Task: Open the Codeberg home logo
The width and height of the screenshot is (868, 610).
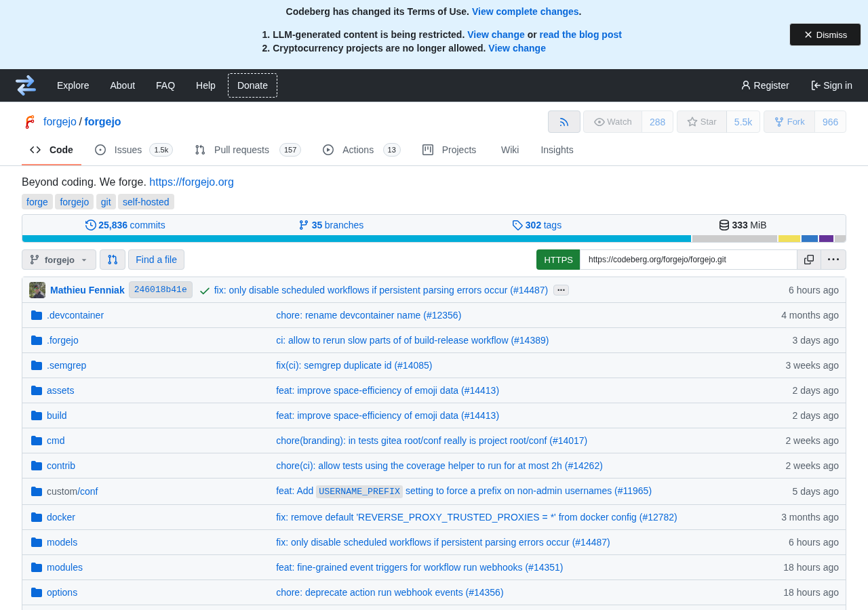Action: click(x=26, y=85)
